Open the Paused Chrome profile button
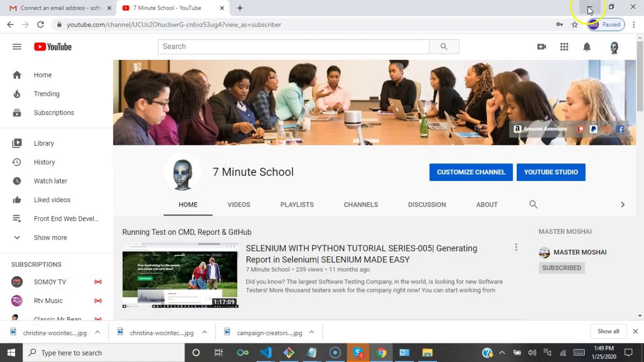This screenshot has height=362, width=644. (x=606, y=25)
